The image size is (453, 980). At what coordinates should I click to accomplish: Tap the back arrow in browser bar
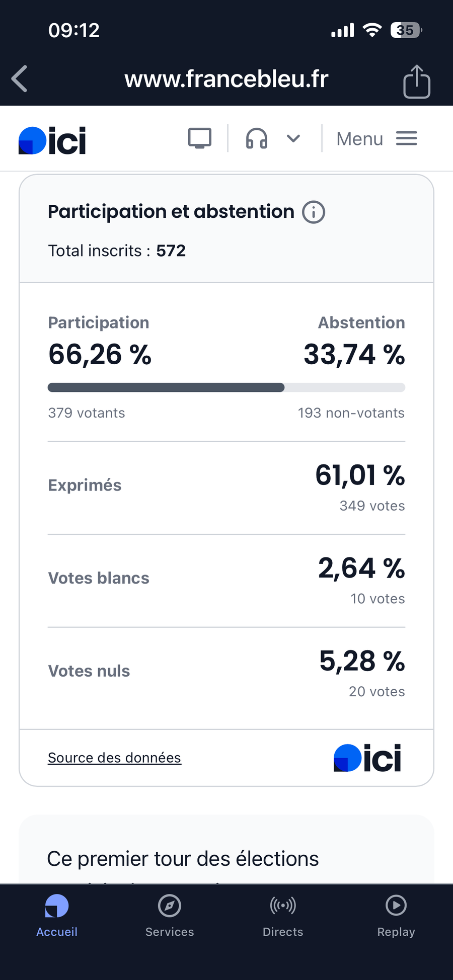click(20, 79)
